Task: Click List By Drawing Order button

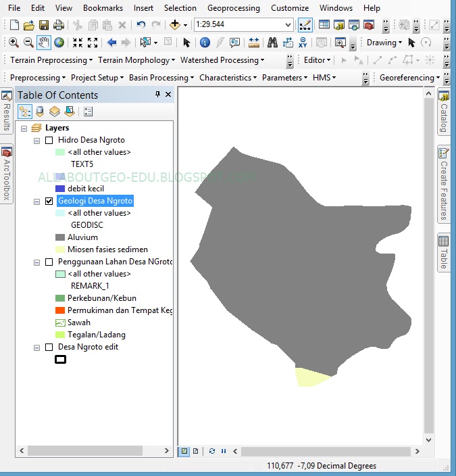Action: click(25, 112)
